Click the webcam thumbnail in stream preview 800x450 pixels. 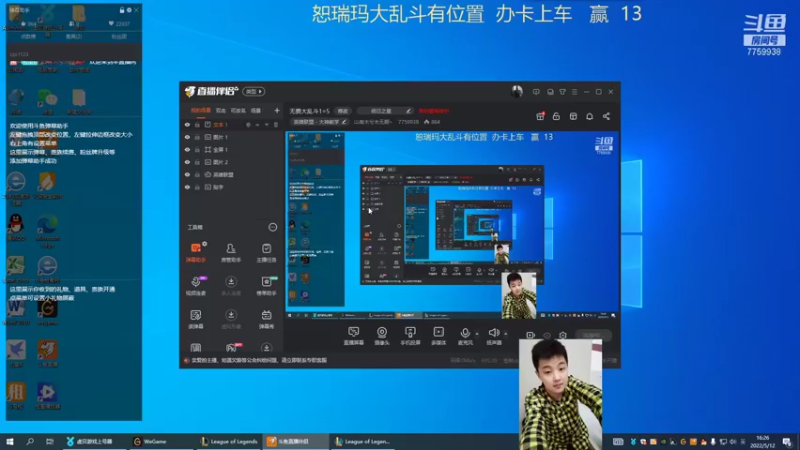tap(518, 295)
